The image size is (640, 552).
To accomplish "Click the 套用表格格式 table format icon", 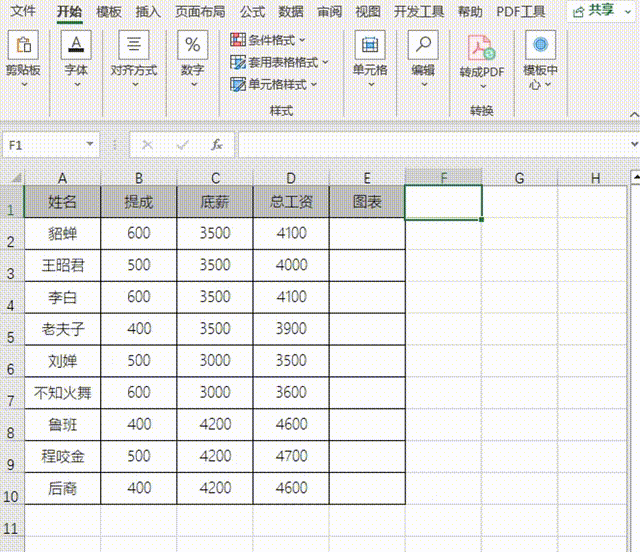I will click(x=238, y=62).
